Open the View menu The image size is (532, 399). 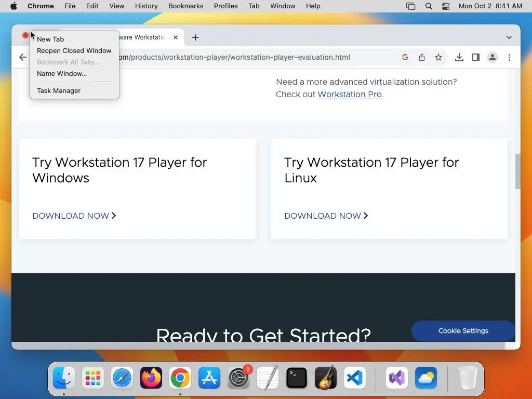click(x=117, y=6)
